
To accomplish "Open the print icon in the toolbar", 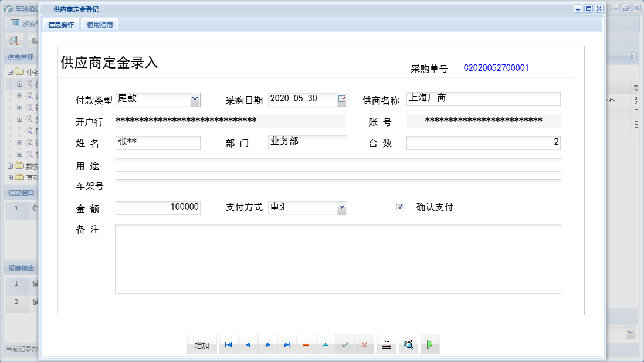I will pos(387,345).
